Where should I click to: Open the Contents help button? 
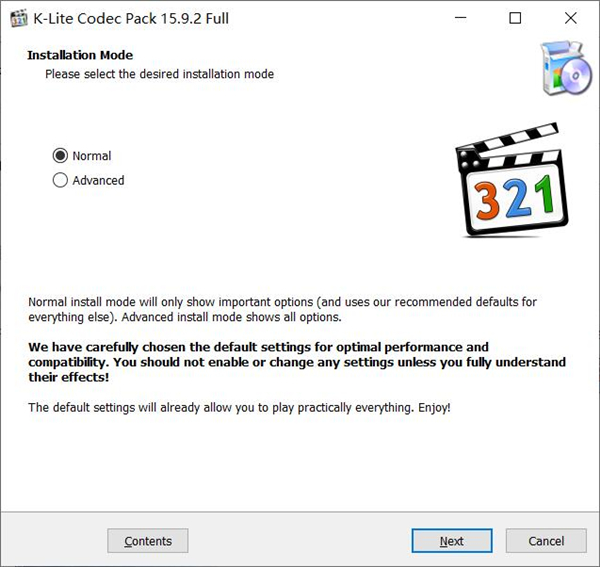click(148, 541)
